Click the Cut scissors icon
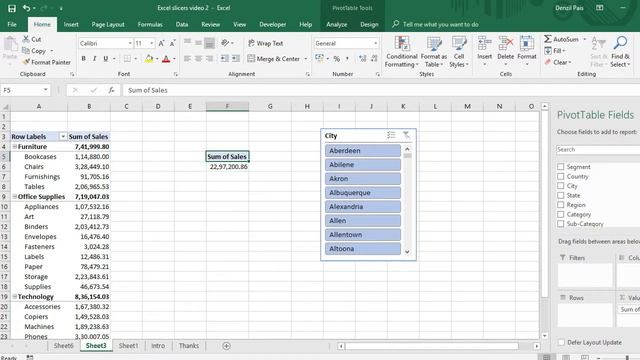640x360 pixels. (x=26, y=39)
